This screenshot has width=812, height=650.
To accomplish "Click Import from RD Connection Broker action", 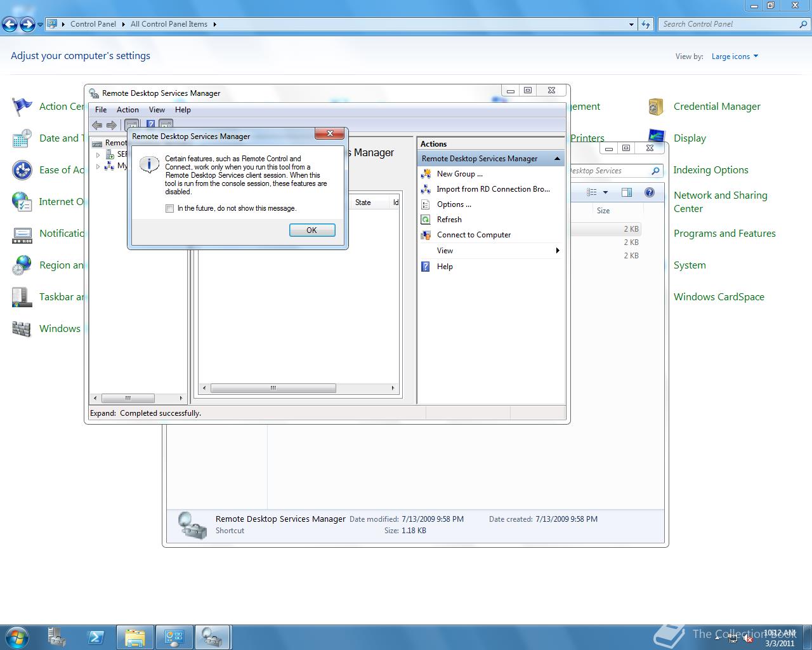I will click(493, 189).
